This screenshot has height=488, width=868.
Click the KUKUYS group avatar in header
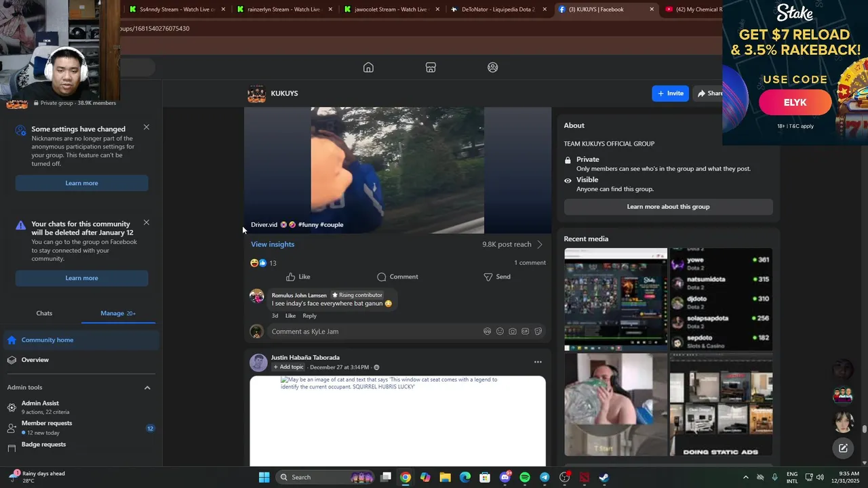(256, 94)
